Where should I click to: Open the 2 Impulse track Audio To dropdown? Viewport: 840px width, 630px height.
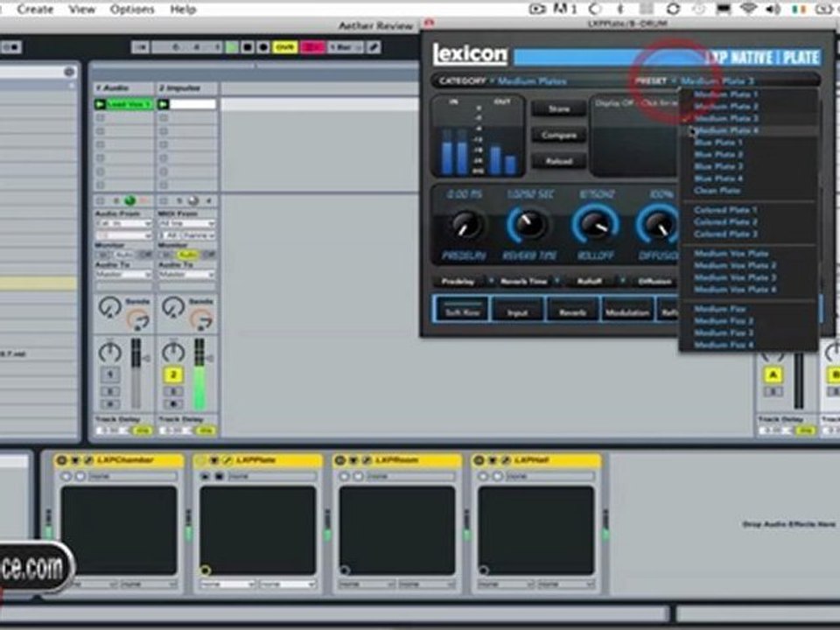click(187, 274)
